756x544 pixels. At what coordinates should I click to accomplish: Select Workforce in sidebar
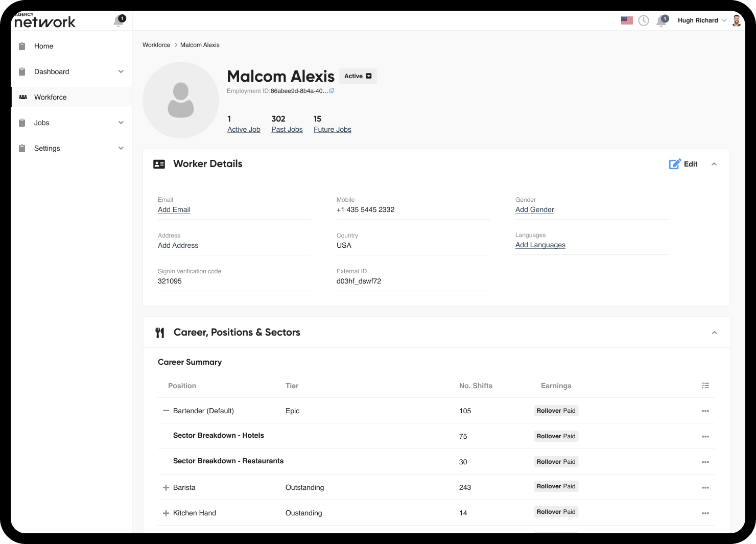pyautogui.click(x=72, y=97)
